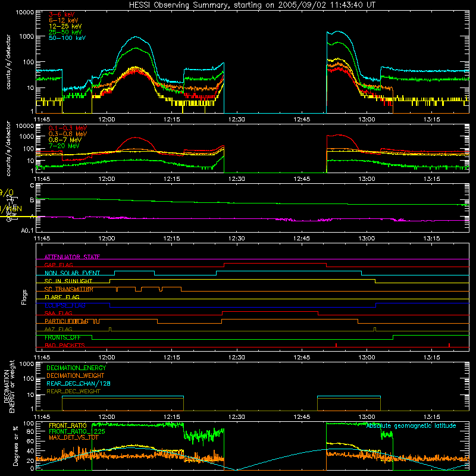Select the yellow FRONT_RATIO legend label

(x=68, y=425)
